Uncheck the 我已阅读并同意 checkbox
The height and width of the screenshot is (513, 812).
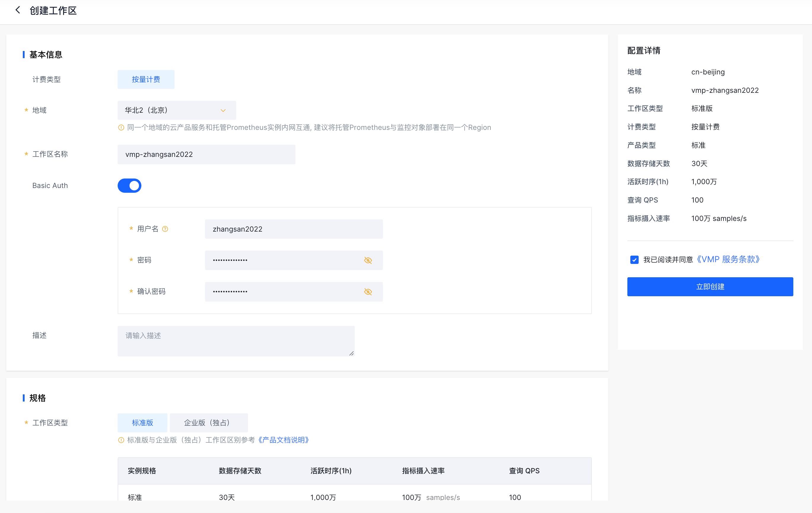pos(634,259)
